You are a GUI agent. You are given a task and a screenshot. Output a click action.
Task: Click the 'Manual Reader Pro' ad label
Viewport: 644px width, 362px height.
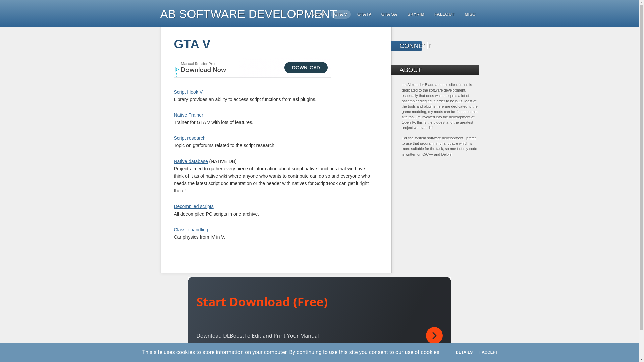coord(198,64)
